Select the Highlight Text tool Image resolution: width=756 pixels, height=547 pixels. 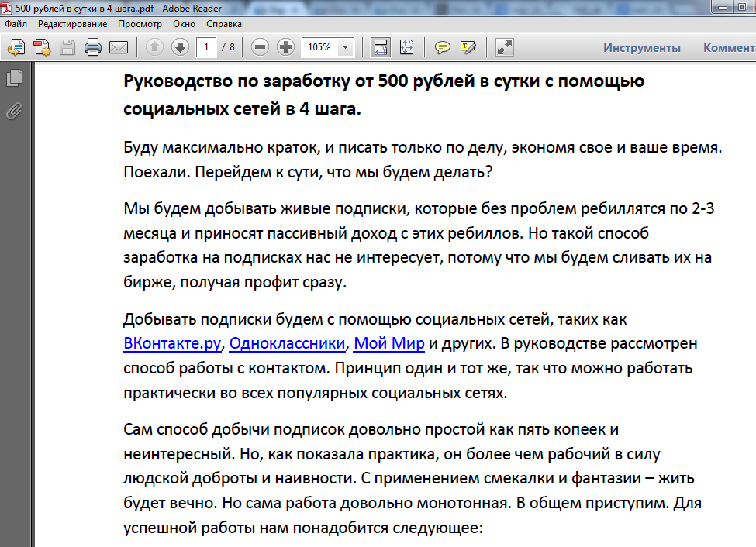(x=468, y=47)
